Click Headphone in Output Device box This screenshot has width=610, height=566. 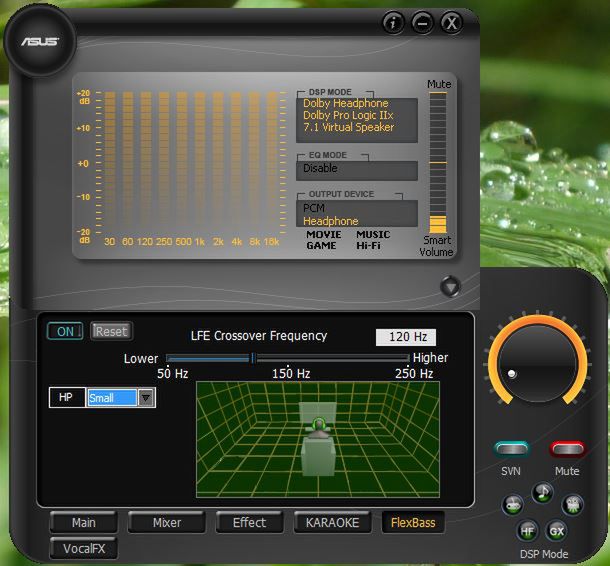[331, 221]
